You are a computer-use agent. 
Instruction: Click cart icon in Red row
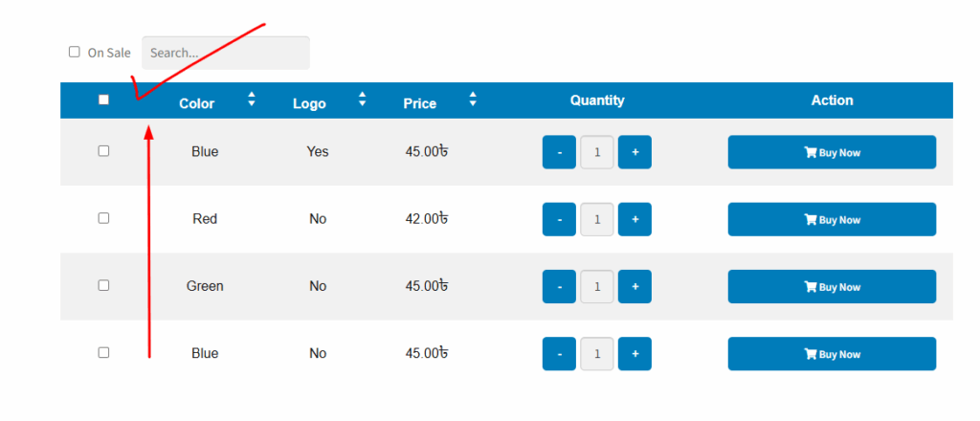(810, 219)
